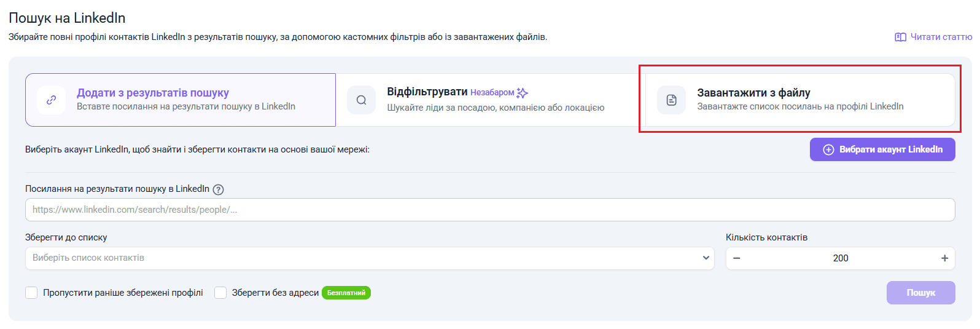Click the magnifier icon in filter tab
This screenshot has width=980, height=329.
(x=362, y=100)
